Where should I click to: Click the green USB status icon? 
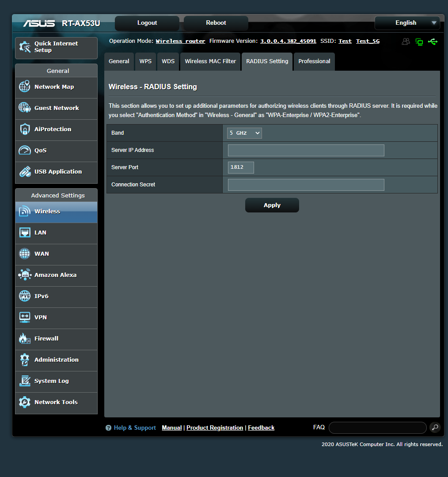433,42
